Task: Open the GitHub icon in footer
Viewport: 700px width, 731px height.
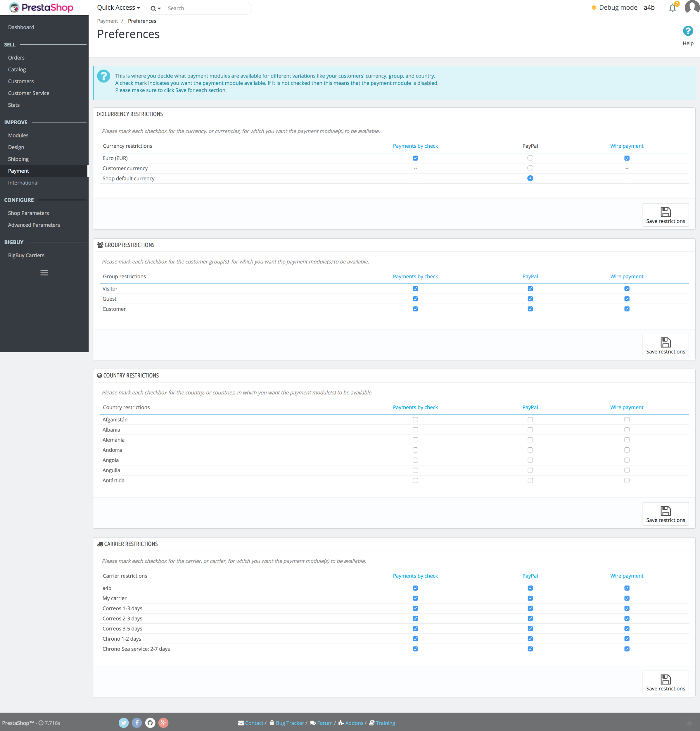Action: tap(150, 723)
